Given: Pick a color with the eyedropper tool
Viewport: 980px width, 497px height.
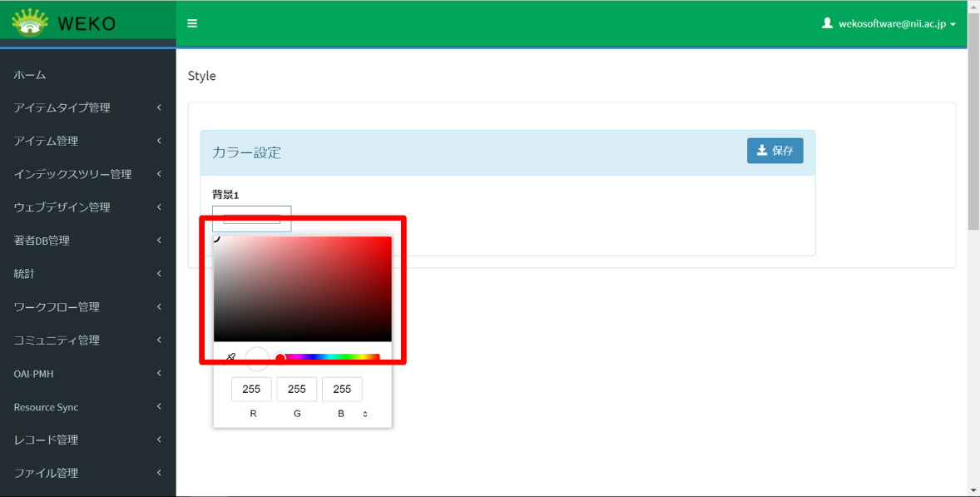Looking at the screenshot, I should pyautogui.click(x=231, y=356).
